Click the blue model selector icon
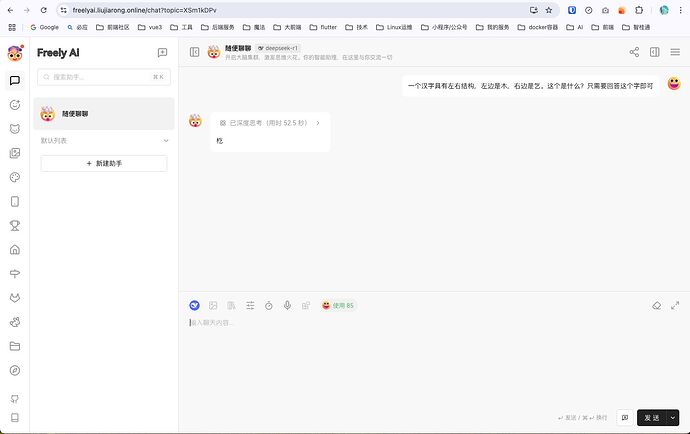 [195, 305]
